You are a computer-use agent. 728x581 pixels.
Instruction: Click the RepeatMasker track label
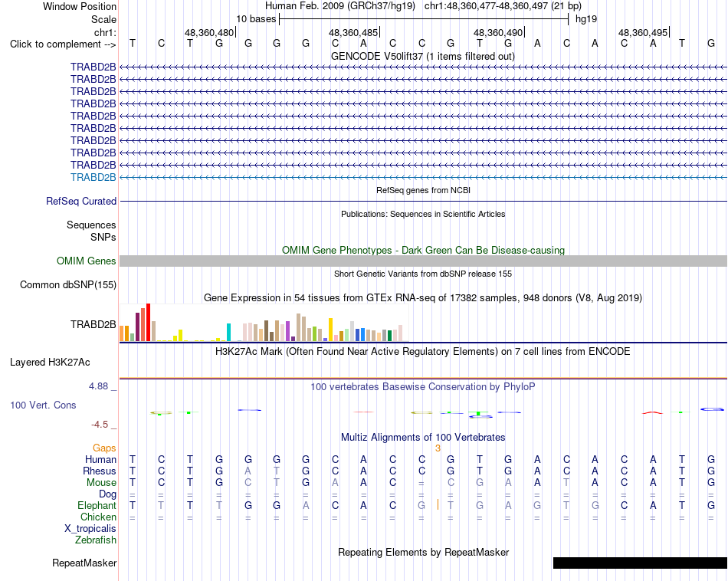84,563
